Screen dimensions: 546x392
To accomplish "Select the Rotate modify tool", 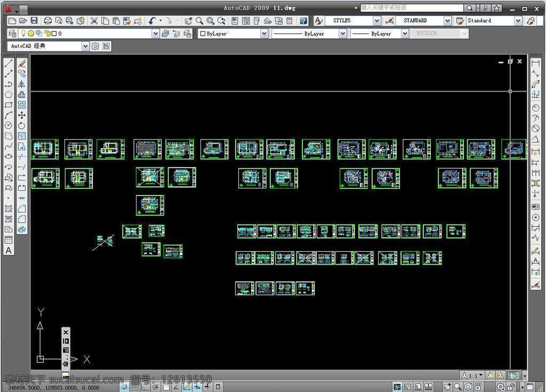I will click(x=21, y=126).
